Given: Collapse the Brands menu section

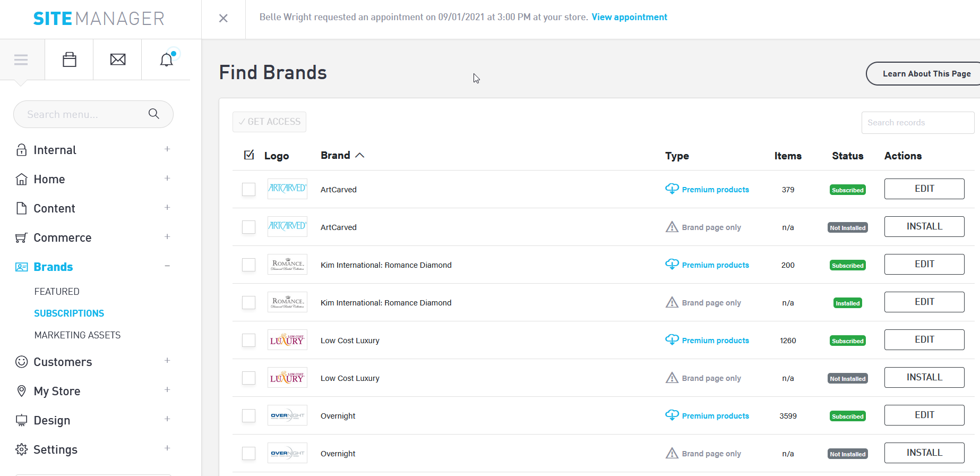Looking at the screenshot, I should click(x=167, y=266).
